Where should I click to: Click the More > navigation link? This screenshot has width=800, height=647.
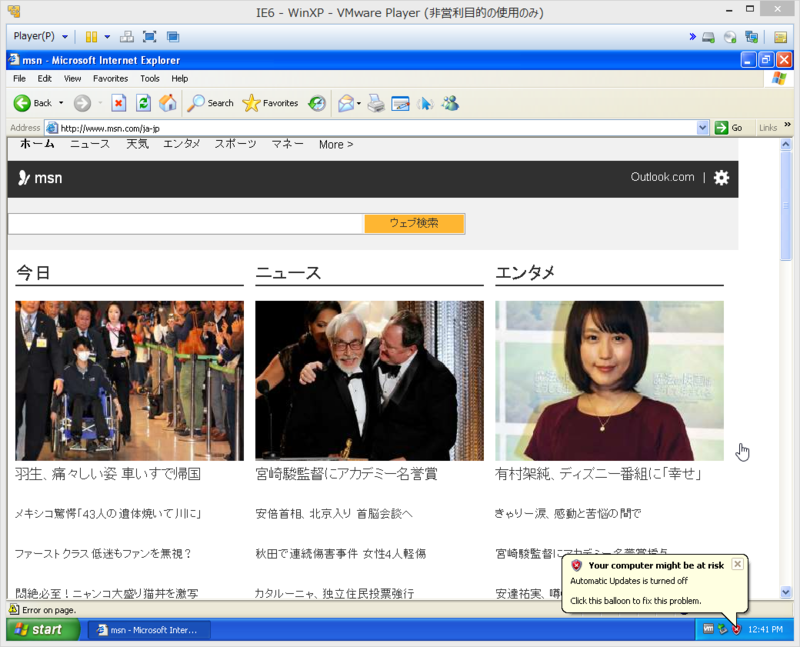click(336, 145)
